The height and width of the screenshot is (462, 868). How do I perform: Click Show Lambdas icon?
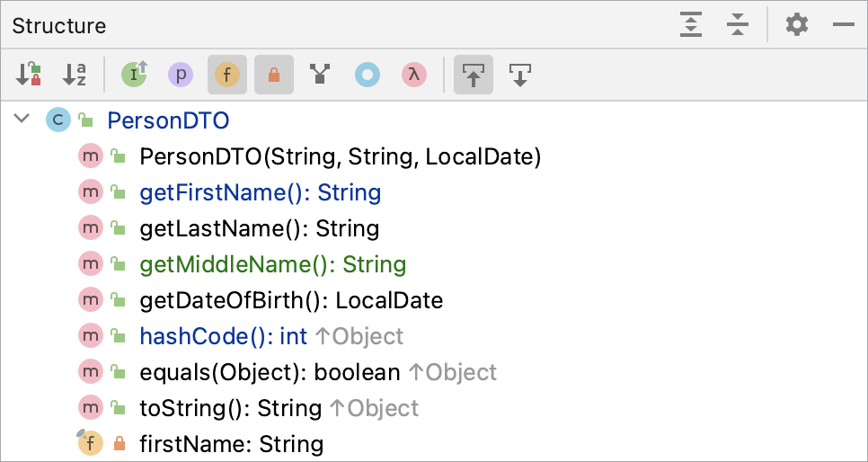[413, 75]
